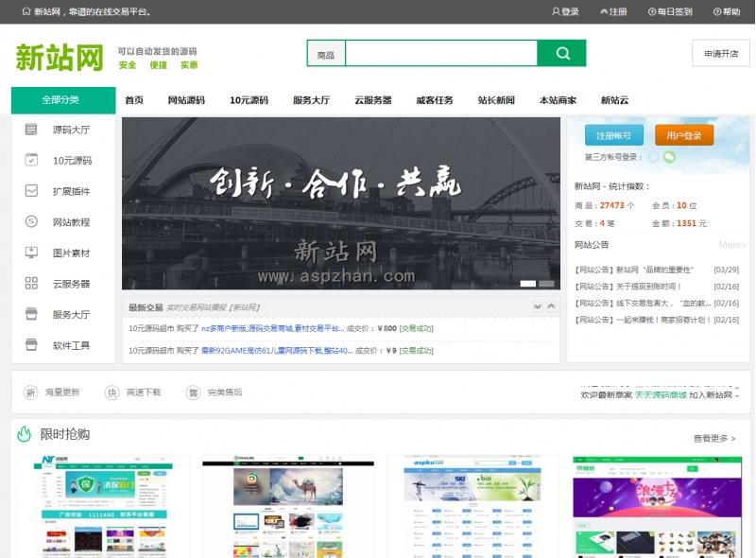
Task: Click the 27473 product count value
Action: click(x=611, y=205)
